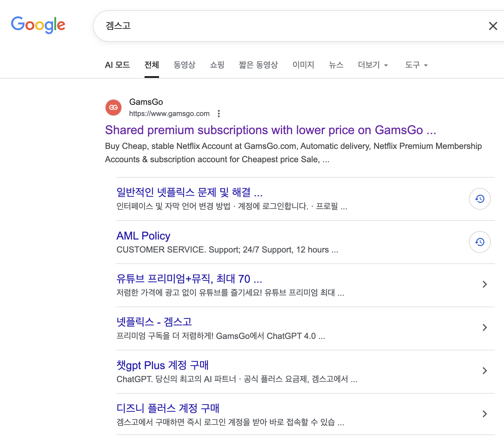Screen dimensions: 504x438
Task: Open the three-dot menu next to gamsgo.com
Action: [219, 114]
